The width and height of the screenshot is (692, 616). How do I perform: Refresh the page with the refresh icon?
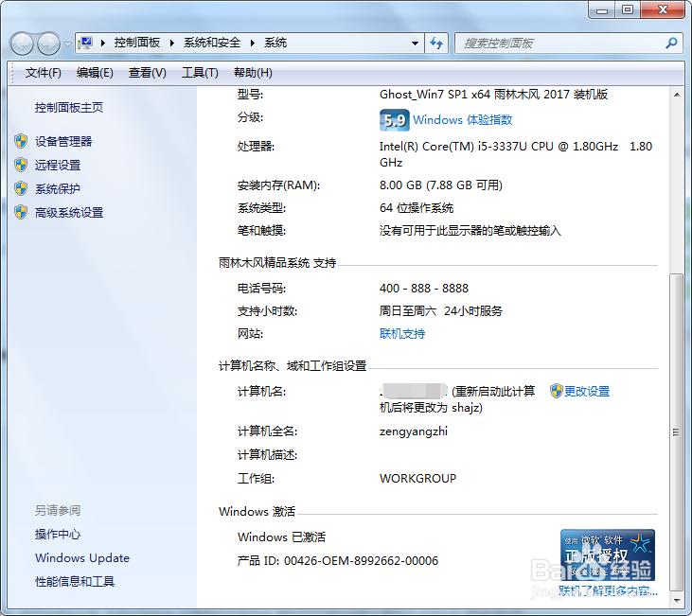(x=436, y=44)
